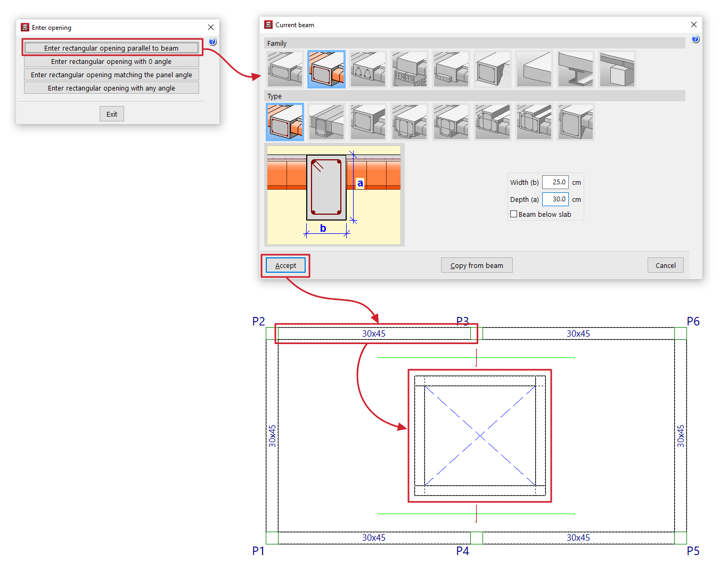The image size is (728, 570).
Task: Choose Enter rectangular opening with 0 angle
Action: click(111, 61)
